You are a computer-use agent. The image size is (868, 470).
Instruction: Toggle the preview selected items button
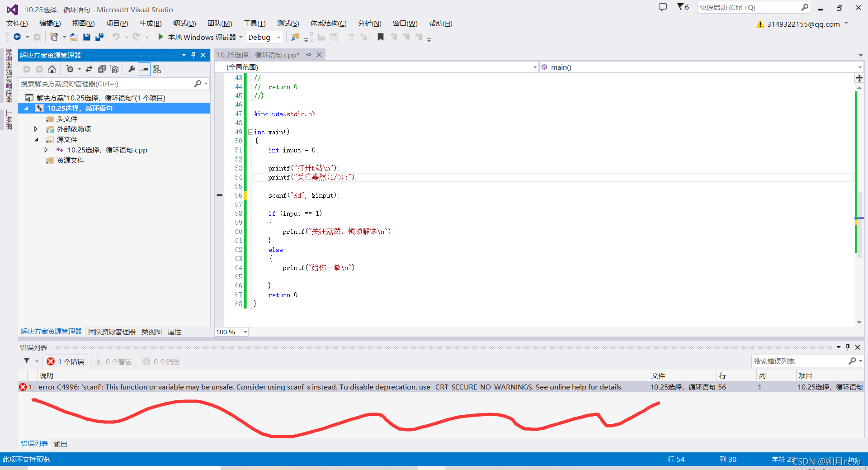[x=144, y=69]
